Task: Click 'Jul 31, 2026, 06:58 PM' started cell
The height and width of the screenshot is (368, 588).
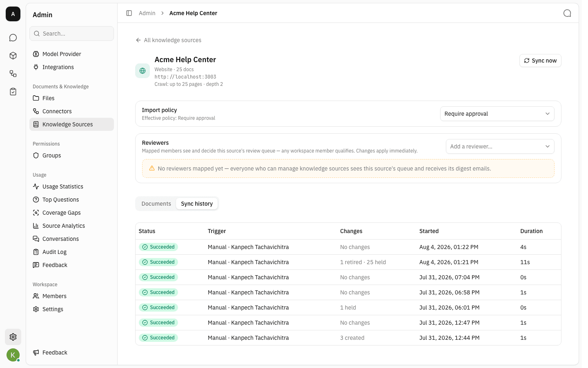Action: point(449,292)
